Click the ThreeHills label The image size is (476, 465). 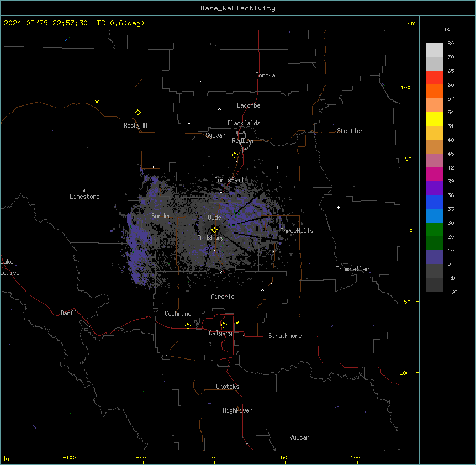tap(297, 231)
